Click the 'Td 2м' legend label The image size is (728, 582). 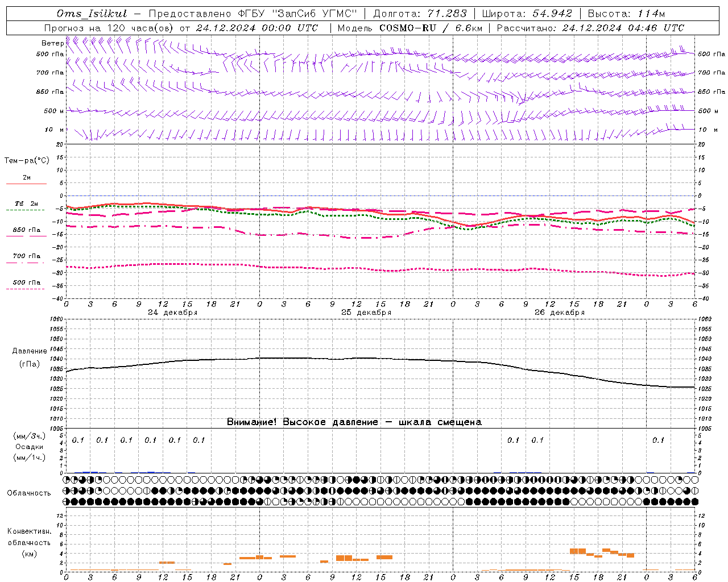tap(27, 203)
